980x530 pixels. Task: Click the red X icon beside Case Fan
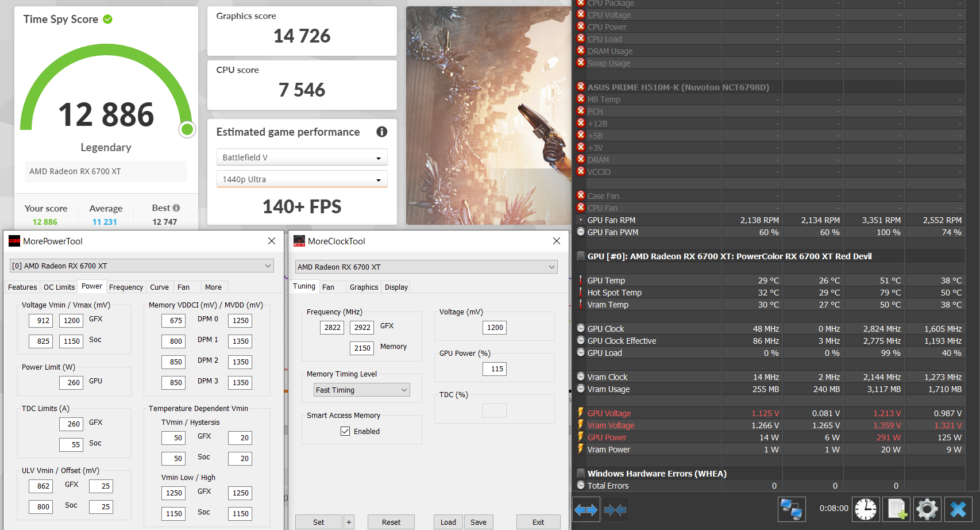581,195
